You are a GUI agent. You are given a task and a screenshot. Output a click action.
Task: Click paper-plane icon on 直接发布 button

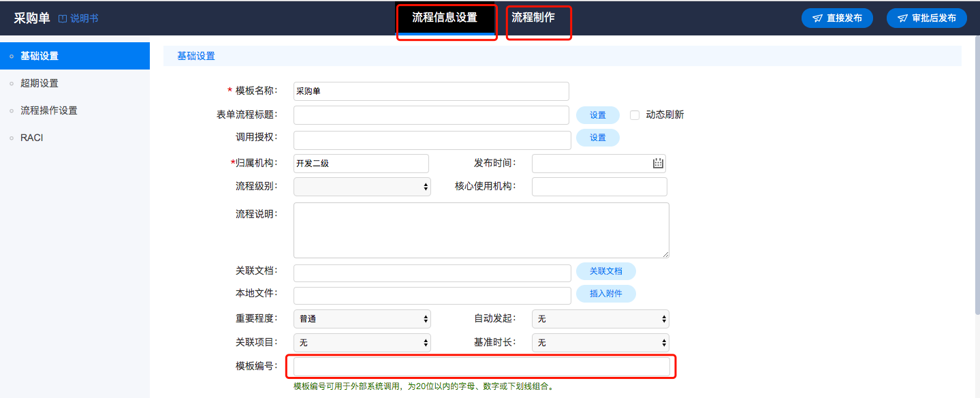click(x=817, y=18)
